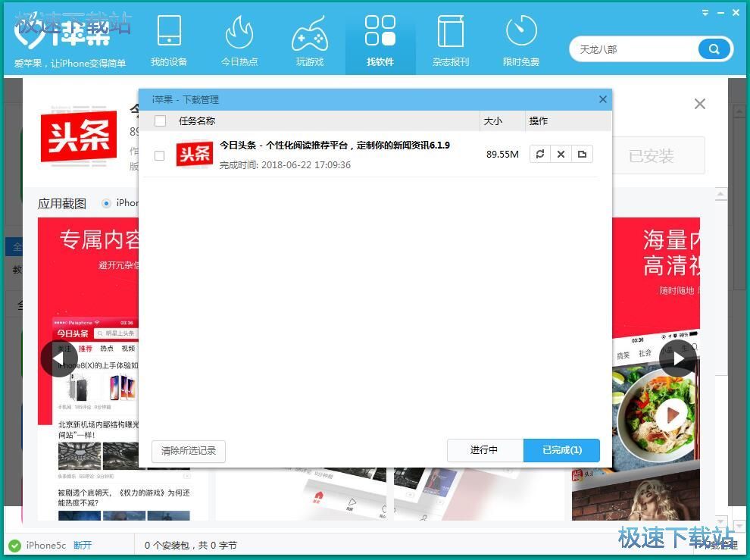Click the task title 今日头条 - 个性化阅读推荐平台

(x=335, y=145)
